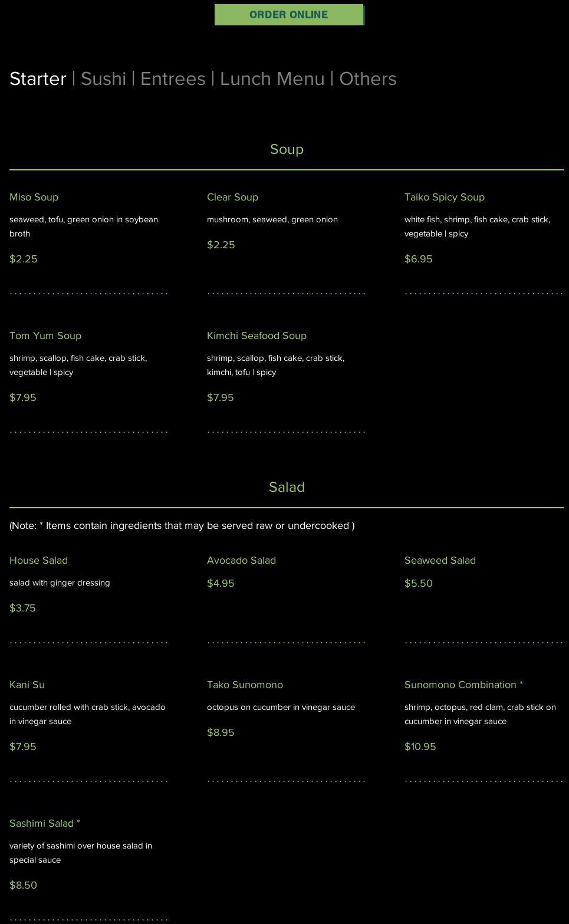Click the Salad section heading
Screen dimensions: 569x924
pyautogui.click(x=287, y=488)
